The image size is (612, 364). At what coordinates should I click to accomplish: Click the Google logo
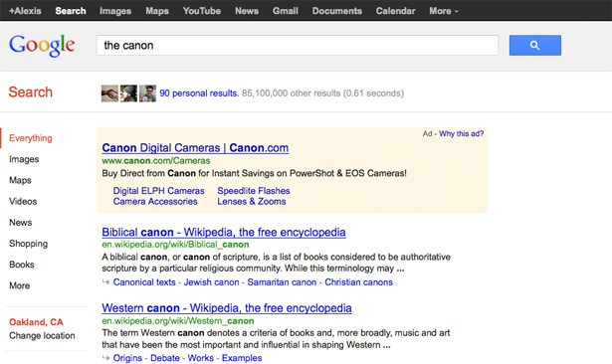42,46
